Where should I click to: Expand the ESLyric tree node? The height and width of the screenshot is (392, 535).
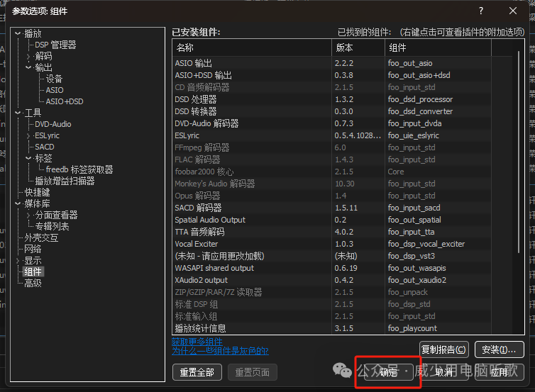click(28, 135)
